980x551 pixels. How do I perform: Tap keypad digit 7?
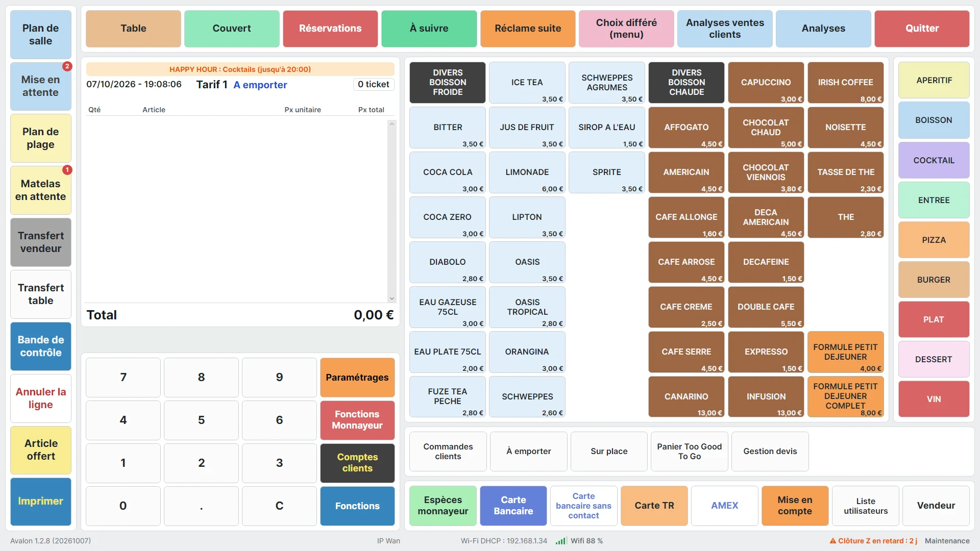pos(123,378)
